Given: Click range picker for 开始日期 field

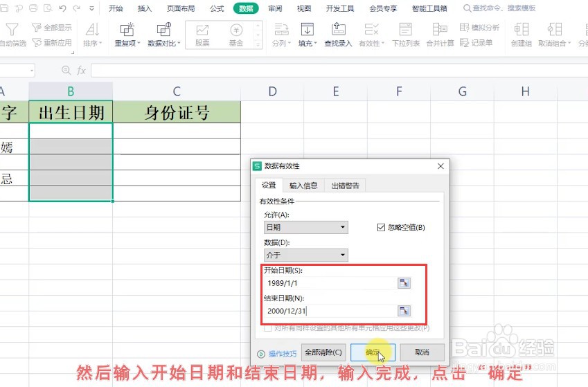Looking at the screenshot, I should point(404,283).
